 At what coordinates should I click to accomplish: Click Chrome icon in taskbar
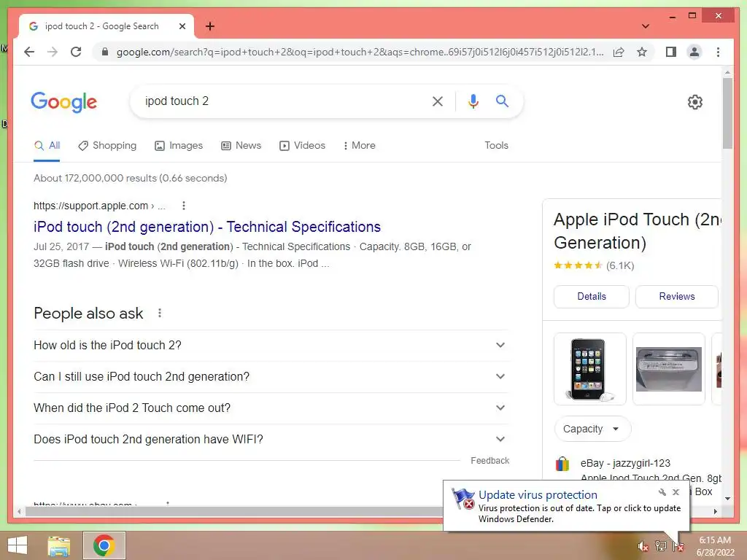click(x=104, y=545)
